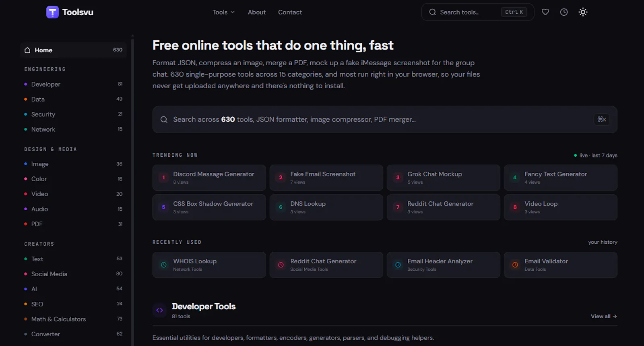Click the ⌘K shortcut badge in search bar

point(602,119)
